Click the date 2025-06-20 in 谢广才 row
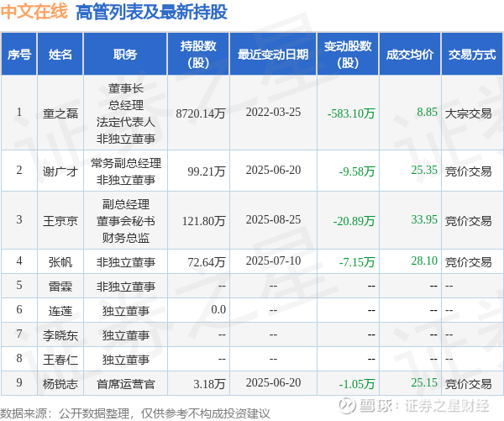The image size is (504, 421). [273, 170]
